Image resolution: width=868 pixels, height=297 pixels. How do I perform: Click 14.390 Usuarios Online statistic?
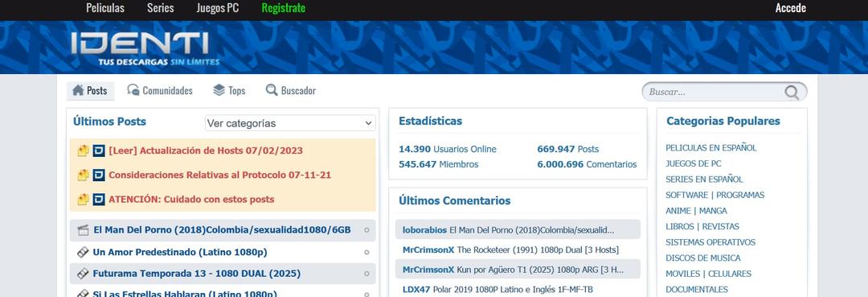[448, 149]
